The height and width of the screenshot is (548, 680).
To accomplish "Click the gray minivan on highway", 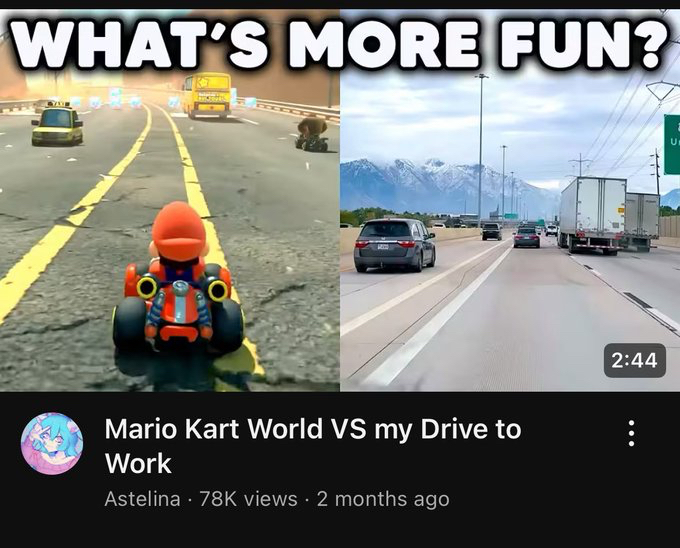I will click(x=394, y=245).
